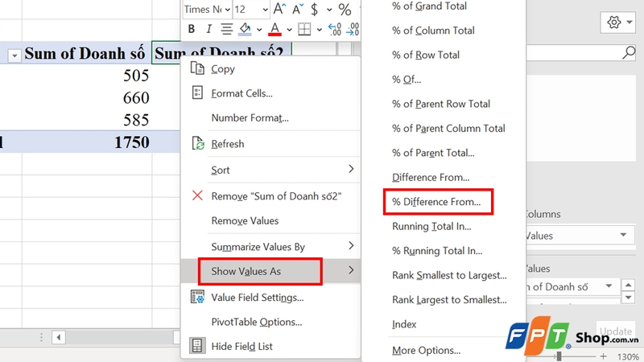644x362 pixels.
Task: Increase font size
Action: pyautogui.click(x=279, y=9)
